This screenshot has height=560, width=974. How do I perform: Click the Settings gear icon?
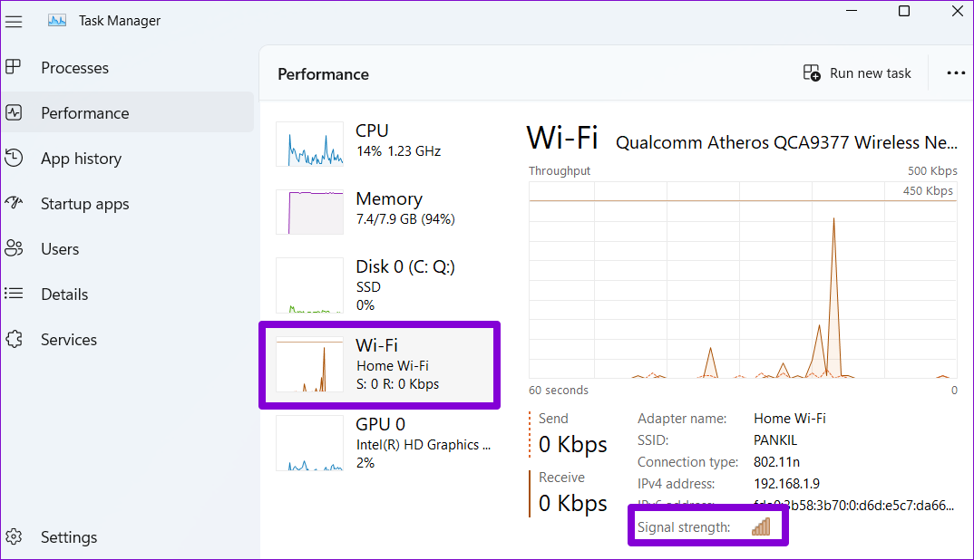coord(14,536)
